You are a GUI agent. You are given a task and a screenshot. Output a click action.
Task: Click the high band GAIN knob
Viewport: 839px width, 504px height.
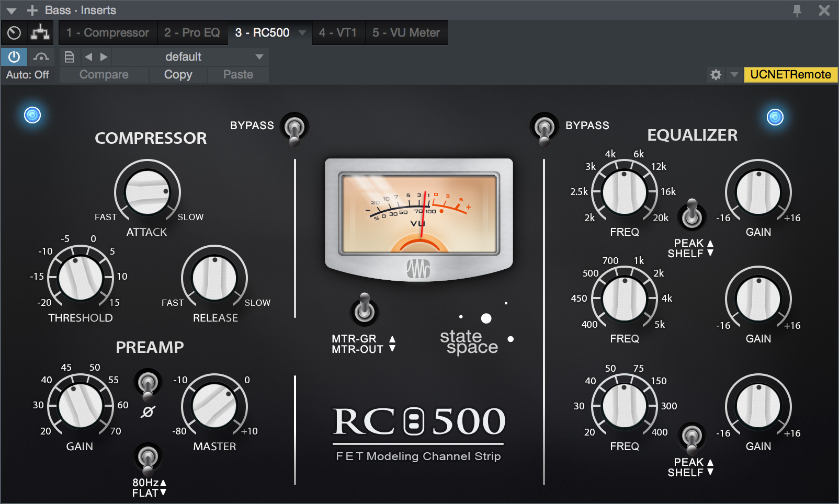(x=758, y=192)
